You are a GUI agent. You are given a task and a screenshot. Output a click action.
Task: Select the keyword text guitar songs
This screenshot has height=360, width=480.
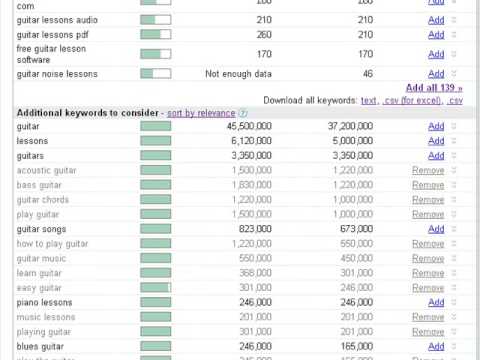click(41, 229)
